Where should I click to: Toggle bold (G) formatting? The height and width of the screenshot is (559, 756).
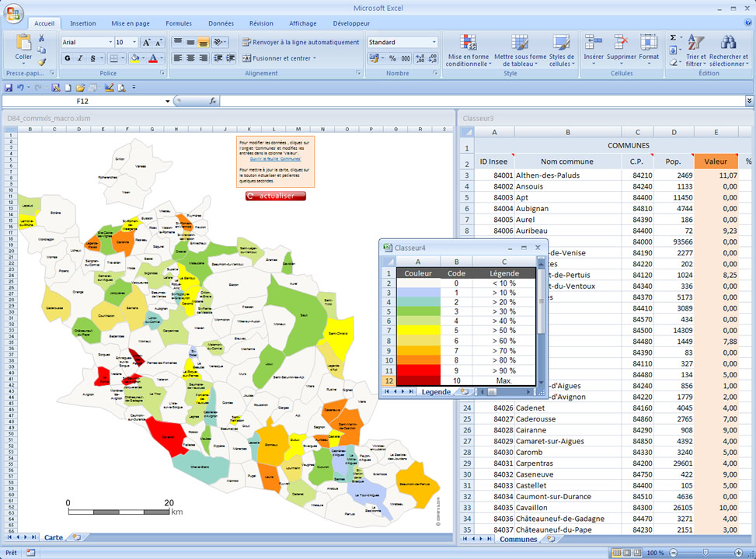tap(68, 58)
